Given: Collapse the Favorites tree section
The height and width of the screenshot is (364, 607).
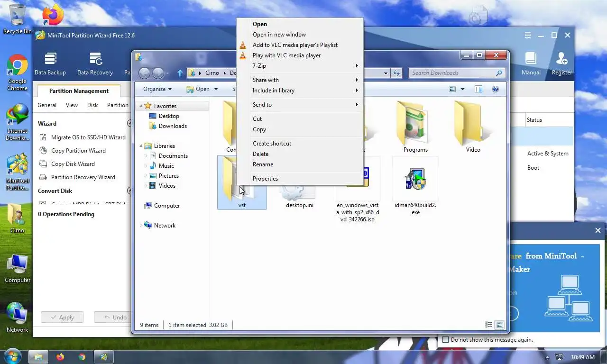Looking at the screenshot, I should pos(141,106).
